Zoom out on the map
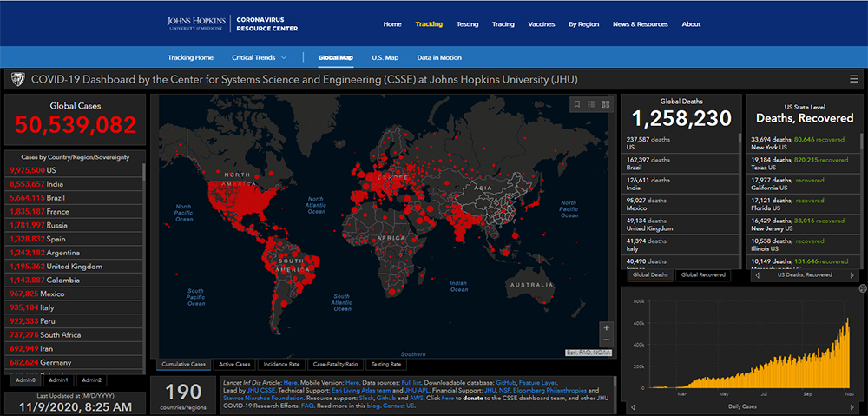The height and width of the screenshot is (416, 868). tap(606, 340)
